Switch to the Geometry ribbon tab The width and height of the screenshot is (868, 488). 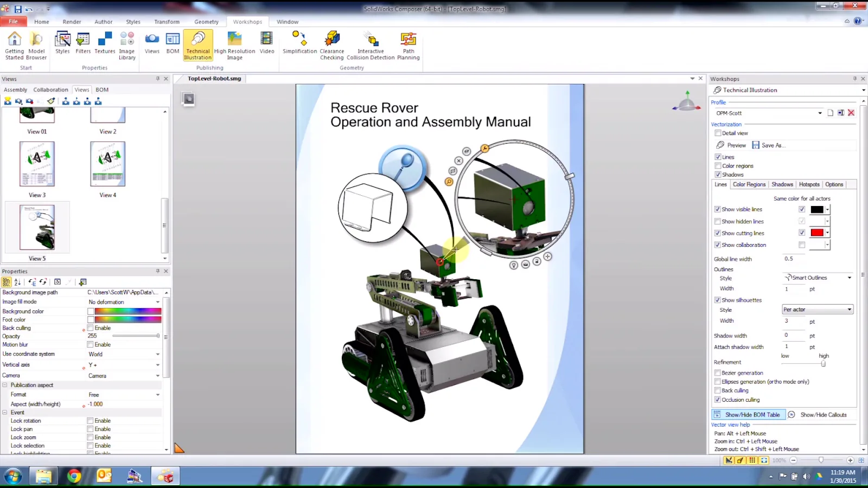pyautogui.click(x=207, y=22)
